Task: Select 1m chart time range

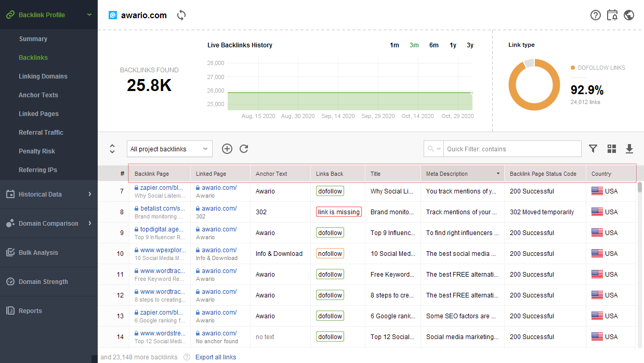Action: 395,45
